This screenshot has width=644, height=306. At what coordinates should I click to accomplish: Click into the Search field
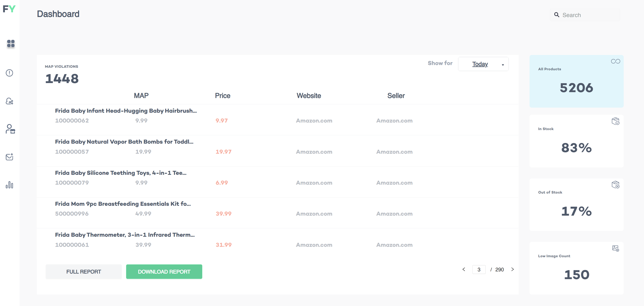(585, 15)
